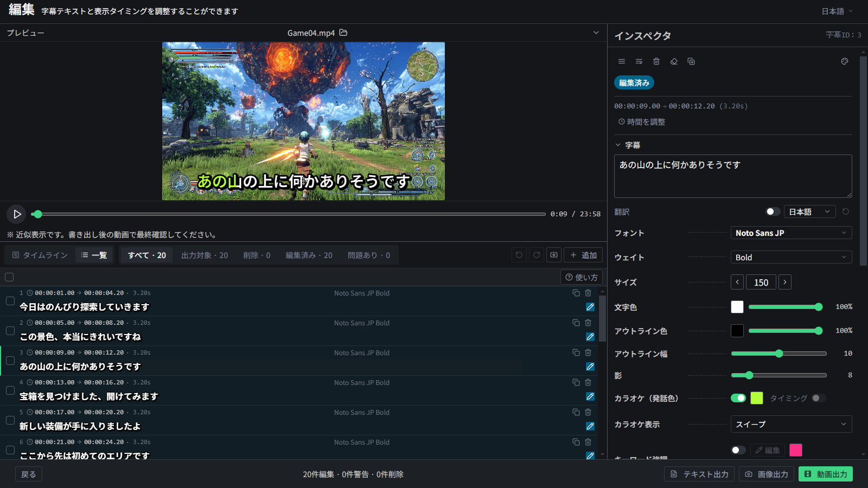Image resolution: width=868 pixels, height=488 pixels.
Task: Click the pencil edit icon on row 2
Action: click(590, 337)
